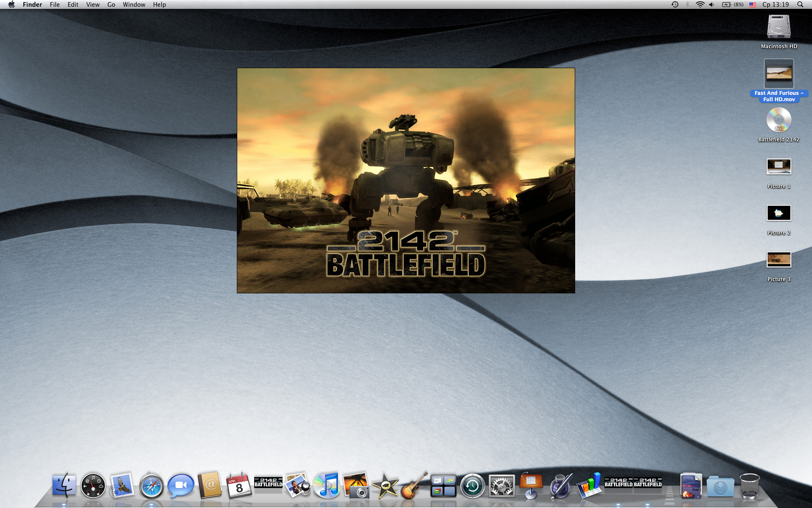Image resolution: width=812 pixels, height=508 pixels.
Task: Select Macintosh HD drive on desktop
Action: pyautogui.click(x=779, y=32)
